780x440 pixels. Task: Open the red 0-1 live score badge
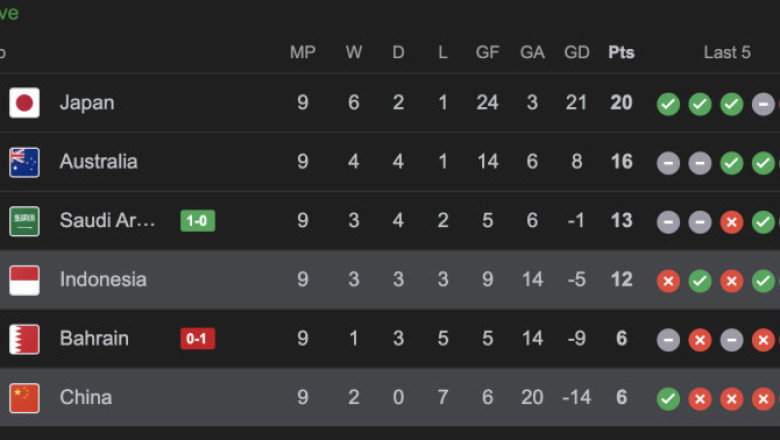click(197, 339)
